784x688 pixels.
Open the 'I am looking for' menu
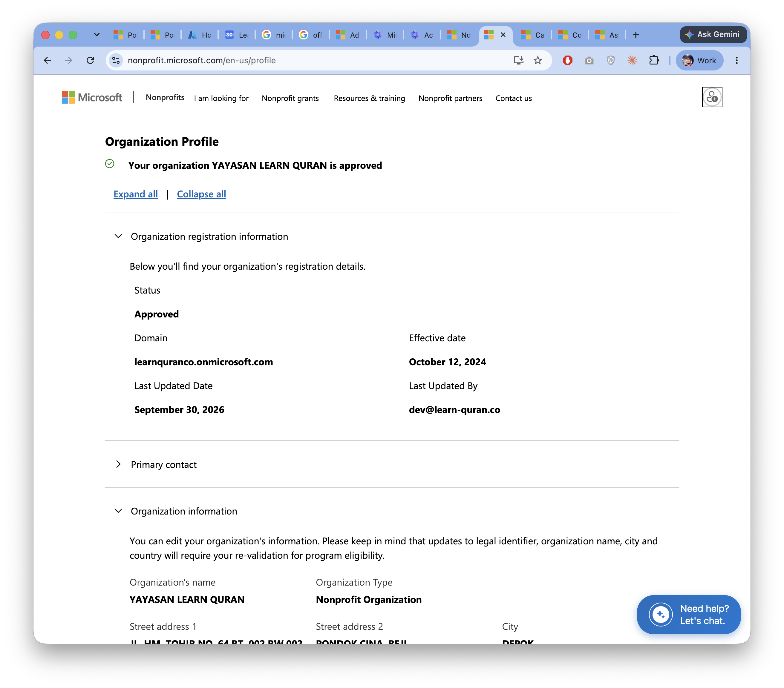221,98
